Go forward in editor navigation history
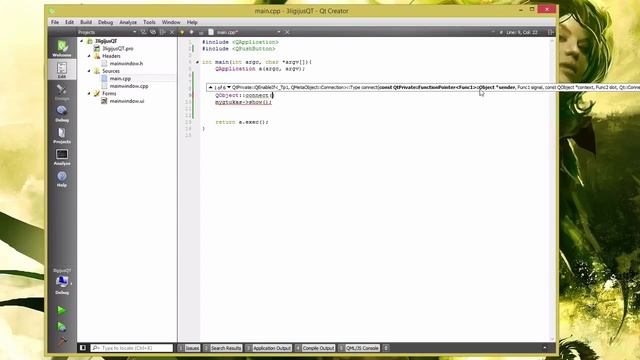640x360 pixels. tap(191, 32)
